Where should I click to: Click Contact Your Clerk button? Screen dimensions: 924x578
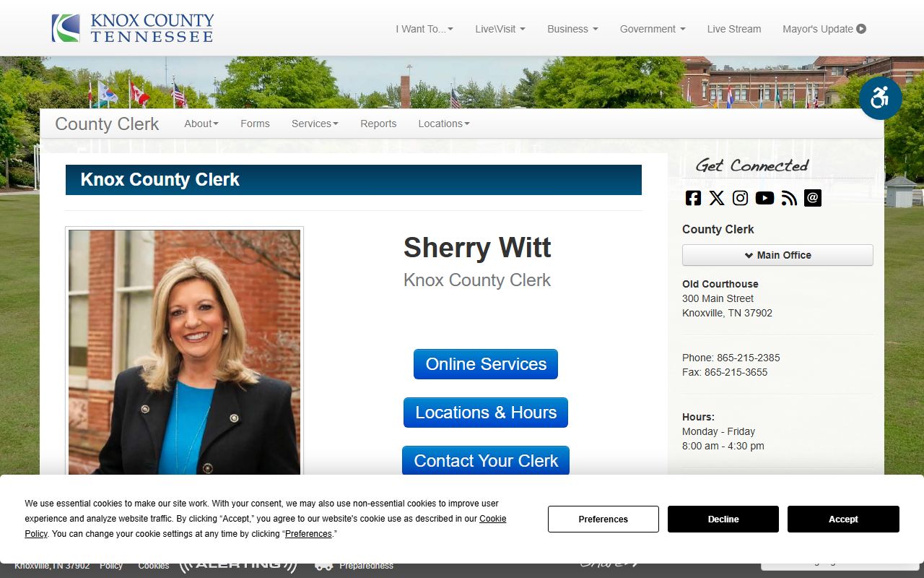(x=486, y=460)
